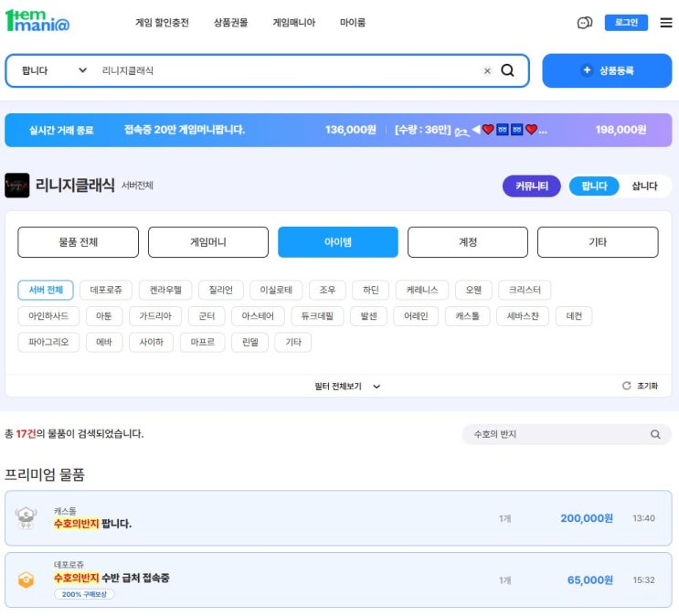The height and width of the screenshot is (616, 679).
Task: Click the plus icon on the 상품등록 button
Action: pos(587,69)
